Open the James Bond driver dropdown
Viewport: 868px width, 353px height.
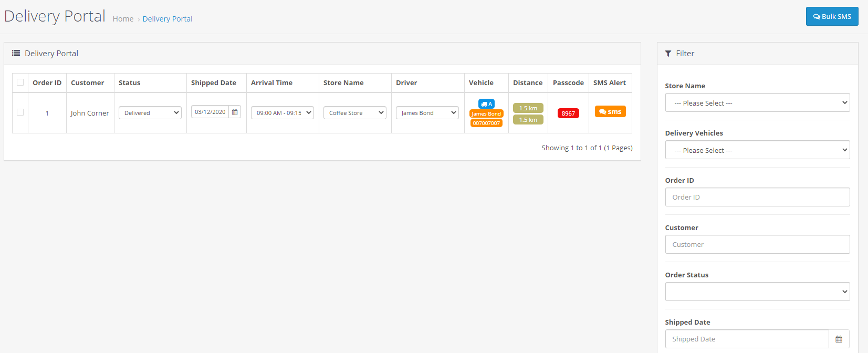tap(427, 113)
